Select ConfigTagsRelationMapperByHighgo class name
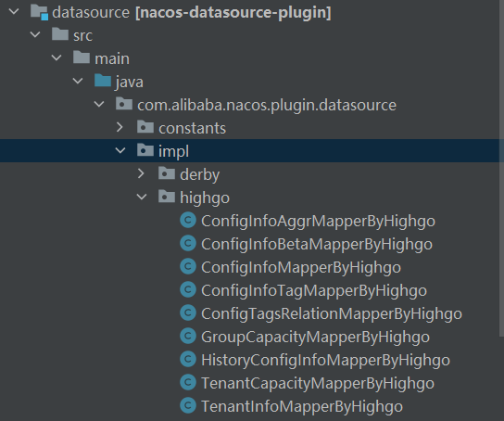This screenshot has height=421, width=504. point(332,314)
